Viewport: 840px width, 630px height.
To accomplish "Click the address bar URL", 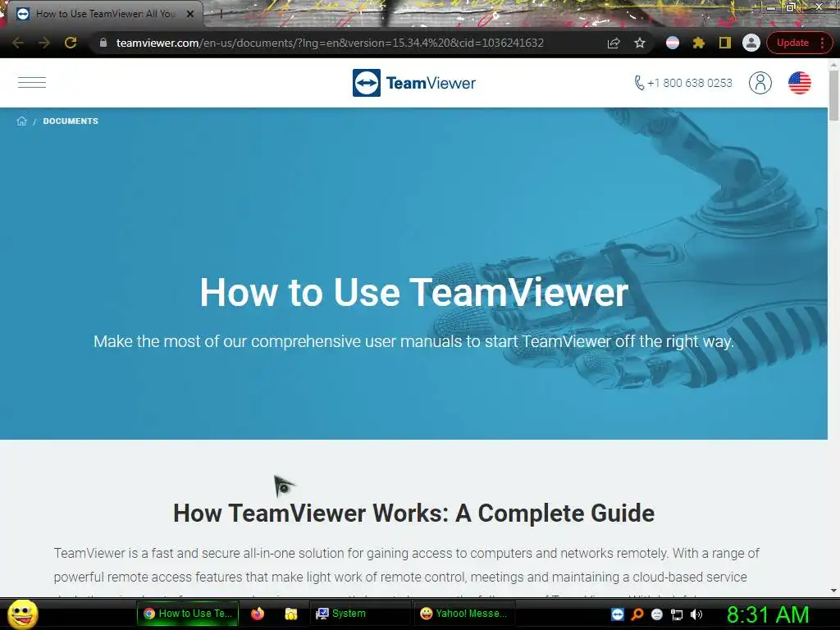I will click(330, 43).
